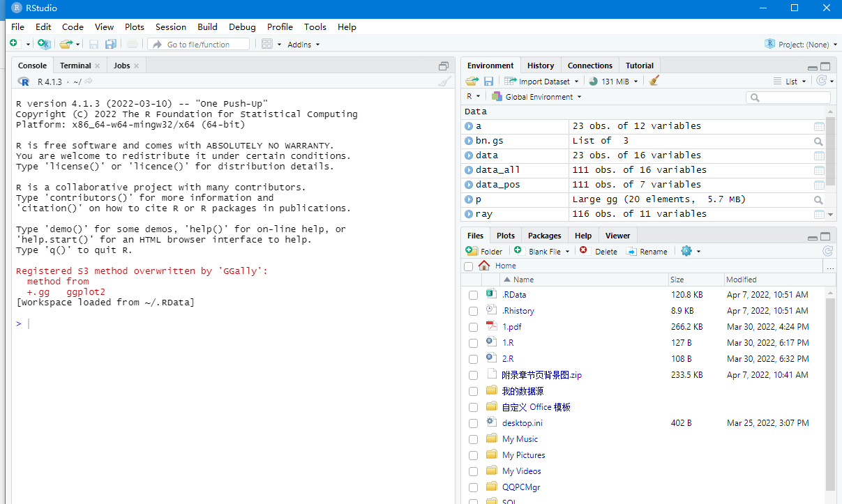The width and height of the screenshot is (842, 504).
Task: Click the New Folder button
Action: [x=484, y=251]
